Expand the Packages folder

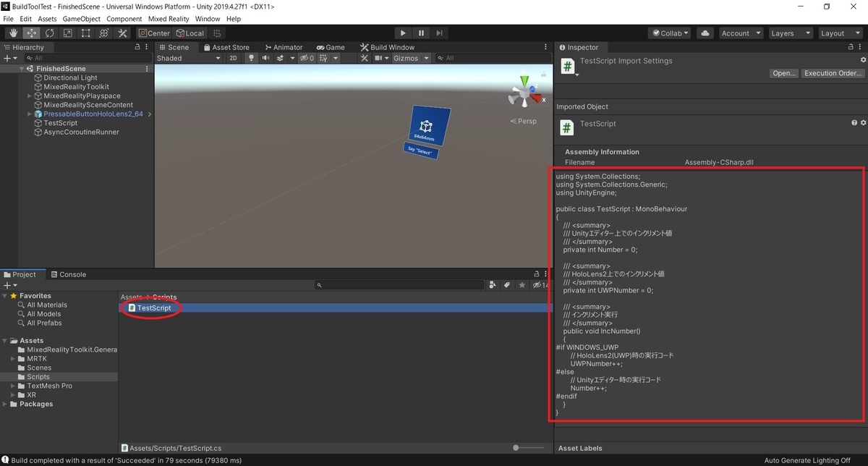coord(6,404)
